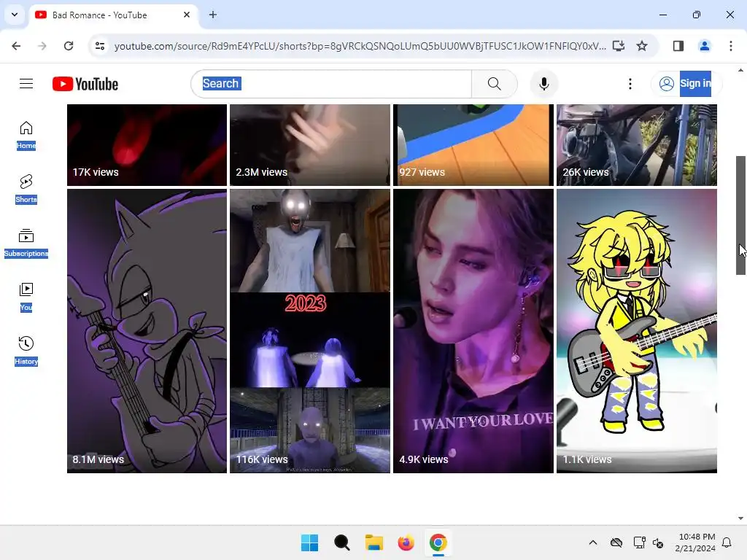The width and height of the screenshot is (747, 560).
Task: Open the You section in sidebar
Action: pyautogui.click(x=26, y=297)
